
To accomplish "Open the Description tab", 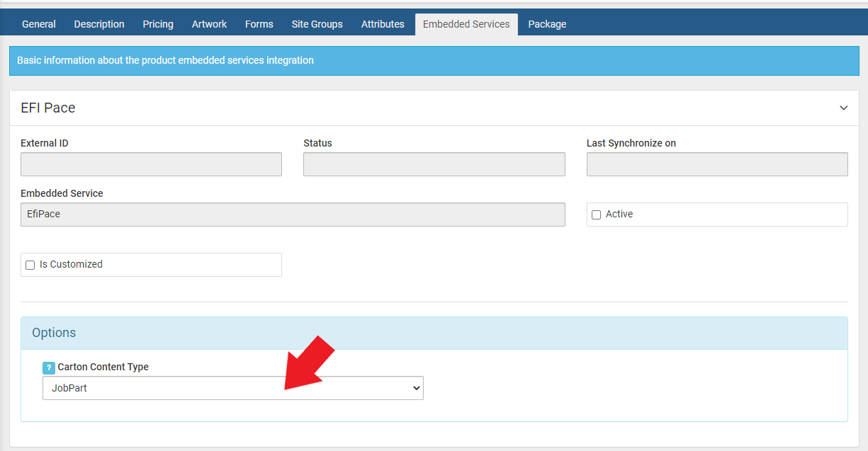I will click(x=99, y=24).
